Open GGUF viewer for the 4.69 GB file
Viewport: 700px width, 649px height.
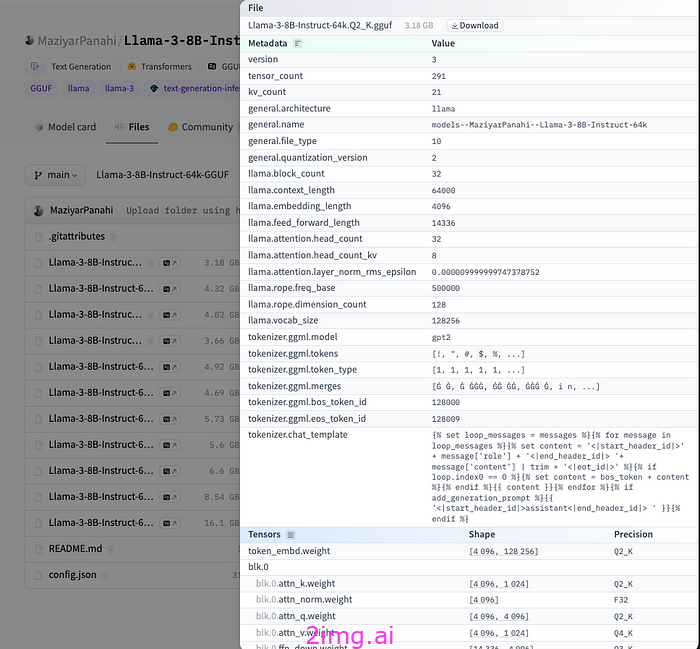(x=170, y=393)
